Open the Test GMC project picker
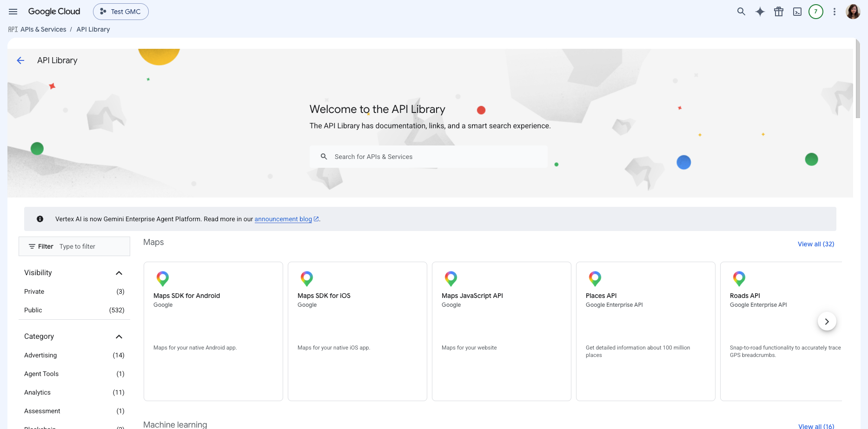The height and width of the screenshot is (429, 868). [121, 12]
